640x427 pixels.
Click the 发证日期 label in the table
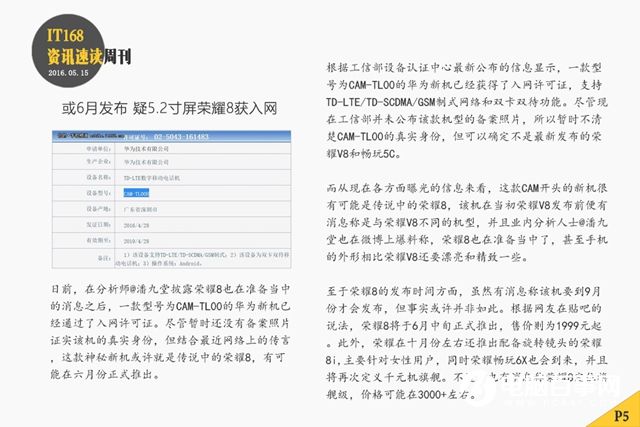coord(98,225)
